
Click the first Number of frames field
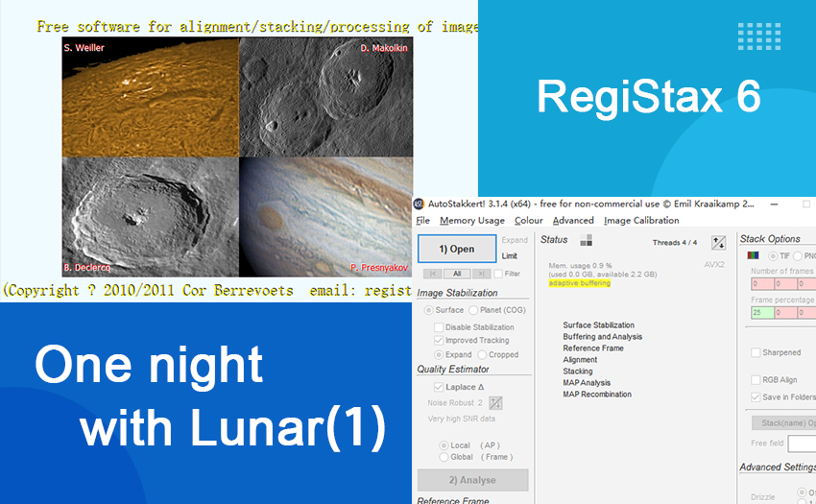tap(762, 284)
